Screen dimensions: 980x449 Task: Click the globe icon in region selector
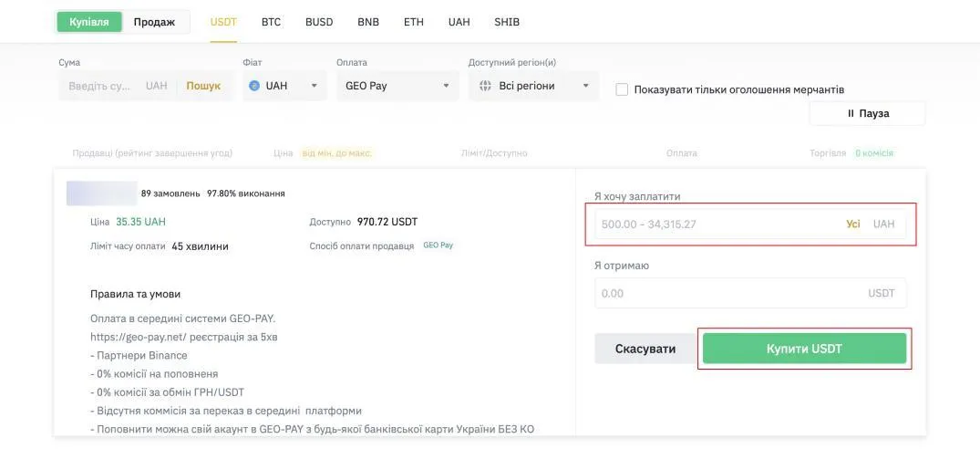(x=484, y=86)
